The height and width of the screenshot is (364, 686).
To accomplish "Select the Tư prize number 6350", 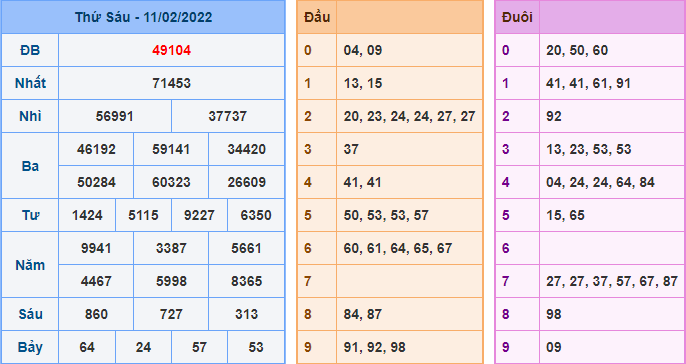I will click(x=256, y=215).
